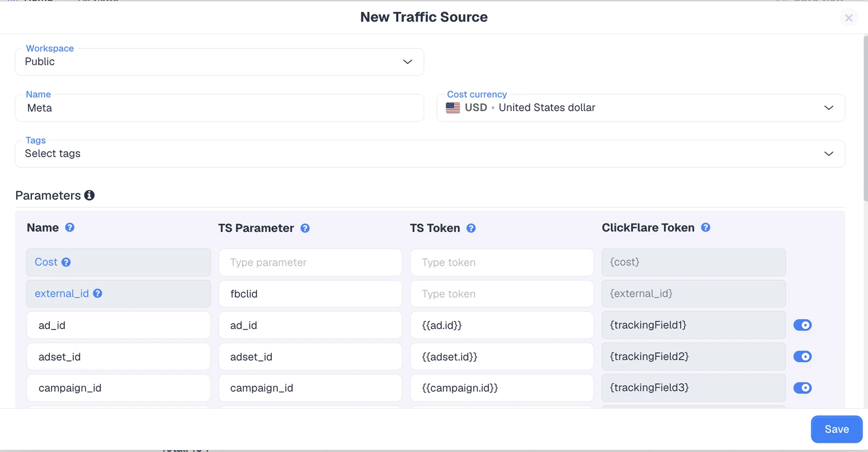
Task: Click the campaign_id Name field
Action: (x=118, y=388)
